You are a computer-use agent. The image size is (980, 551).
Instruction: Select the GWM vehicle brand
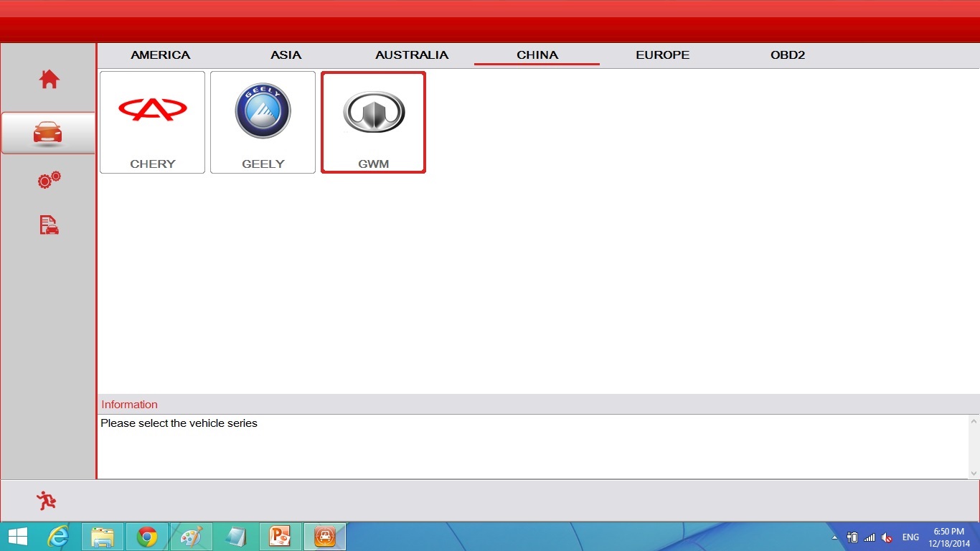(x=373, y=122)
